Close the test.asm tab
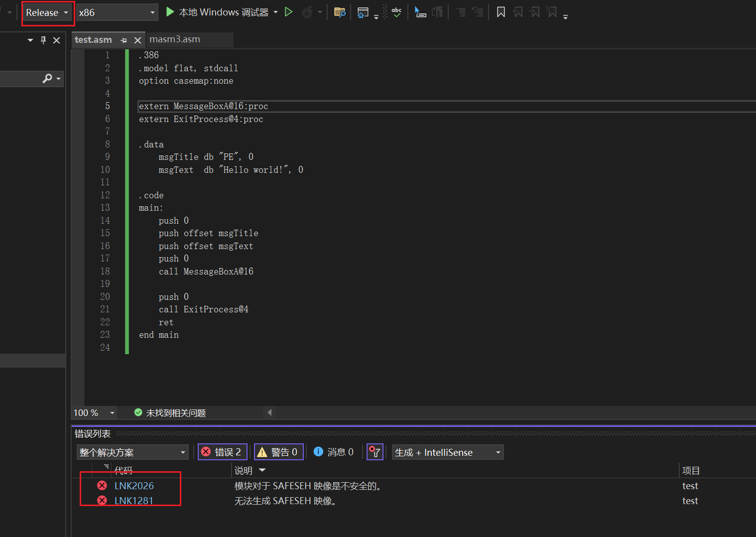This screenshot has width=756, height=537. tap(138, 40)
